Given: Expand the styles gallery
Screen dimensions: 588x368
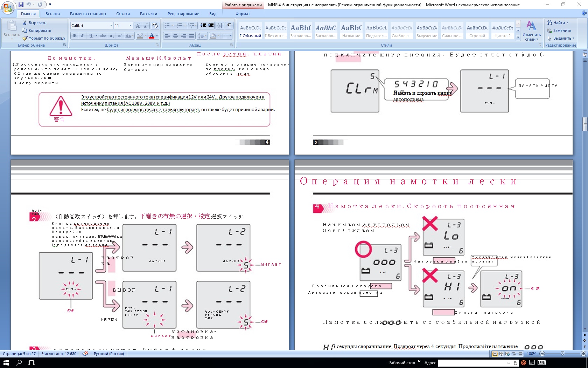Looking at the screenshot, I should [x=518, y=37].
